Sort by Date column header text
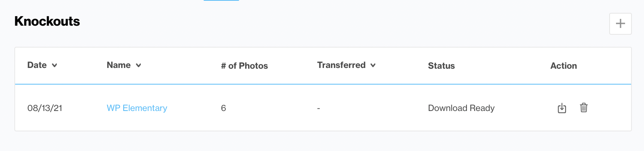Screen dimensions: 644x151 [37, 65]
